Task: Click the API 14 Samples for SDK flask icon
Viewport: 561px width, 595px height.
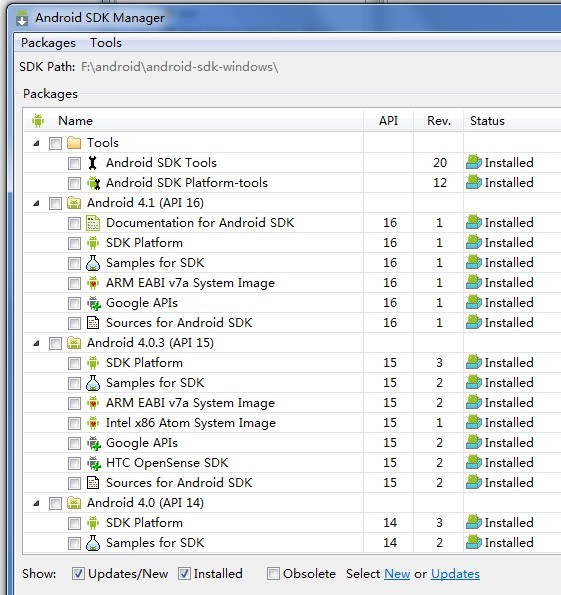Action: pyautogui.click(x=93, y=543)
